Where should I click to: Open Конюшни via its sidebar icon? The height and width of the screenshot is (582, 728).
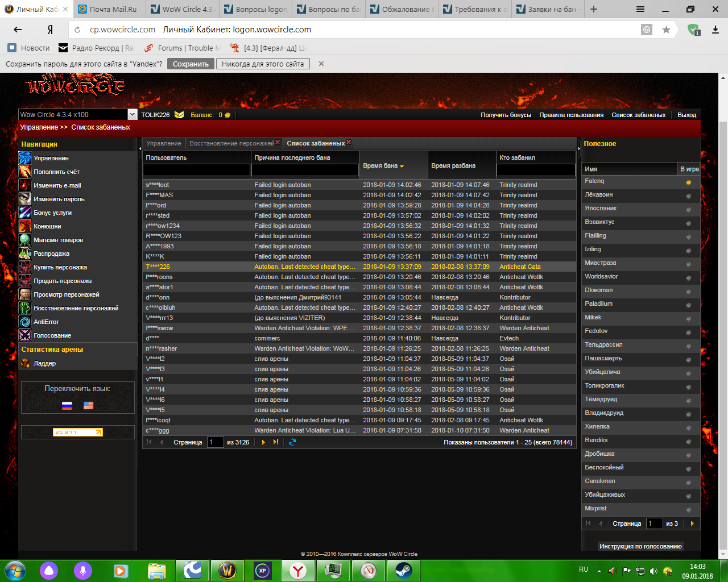pos(25,226)
